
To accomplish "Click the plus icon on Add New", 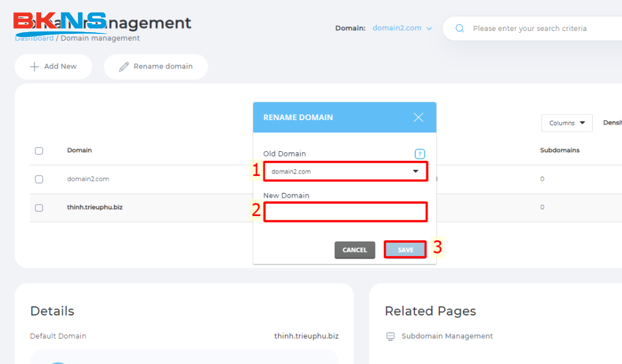I will (35, 67).
